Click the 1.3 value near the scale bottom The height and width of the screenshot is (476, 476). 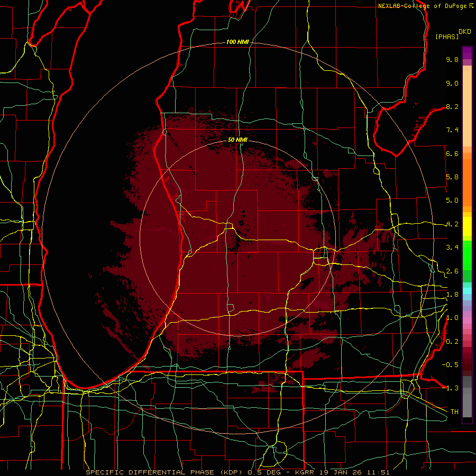click(452, 388)
